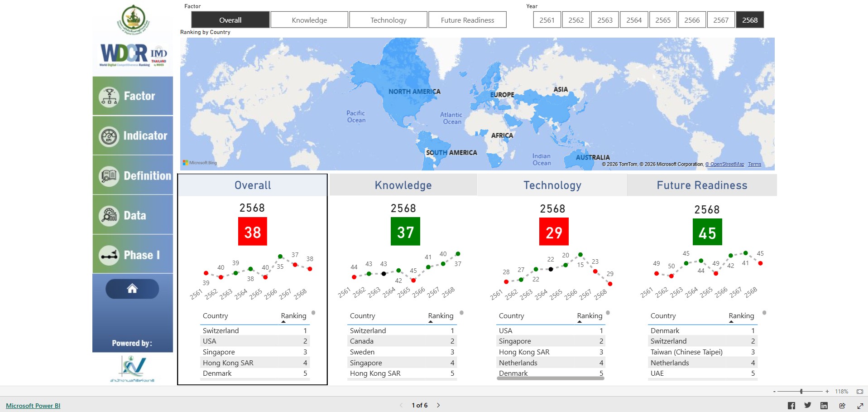The image size is (868, 412).
Task: Sort Knowledge table by Ranking column
Action: point(441,316)
